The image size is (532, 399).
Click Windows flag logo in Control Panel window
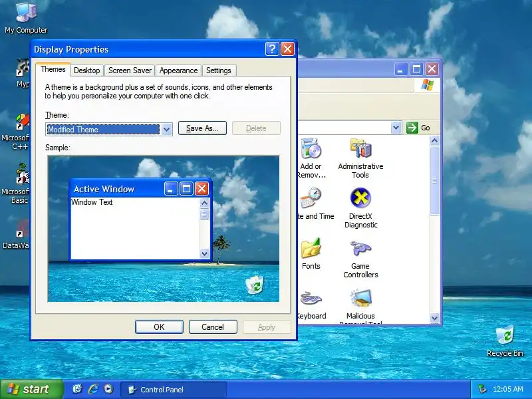427,85
